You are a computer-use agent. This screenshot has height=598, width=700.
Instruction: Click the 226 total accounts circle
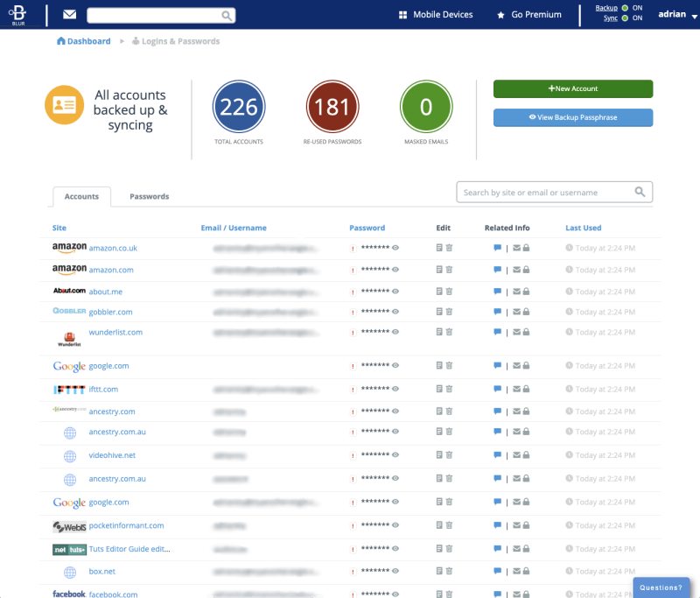click(x=239, y=107)
